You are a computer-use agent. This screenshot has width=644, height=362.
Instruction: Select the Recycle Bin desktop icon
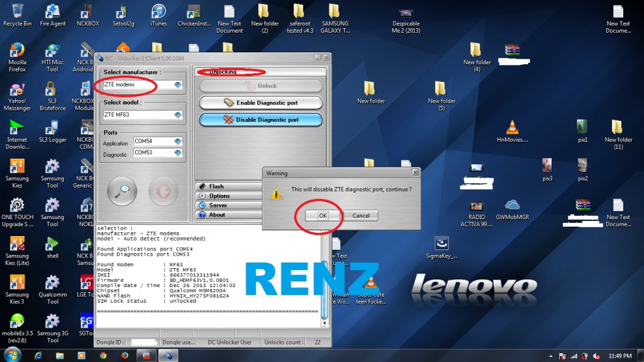pos(17,15)
